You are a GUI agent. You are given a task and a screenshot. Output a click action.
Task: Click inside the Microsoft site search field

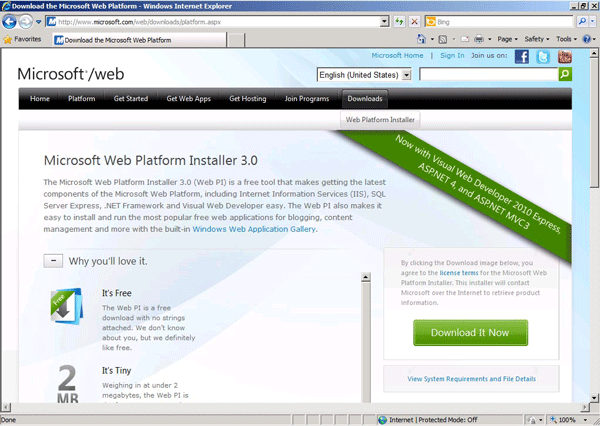point(487,75)
